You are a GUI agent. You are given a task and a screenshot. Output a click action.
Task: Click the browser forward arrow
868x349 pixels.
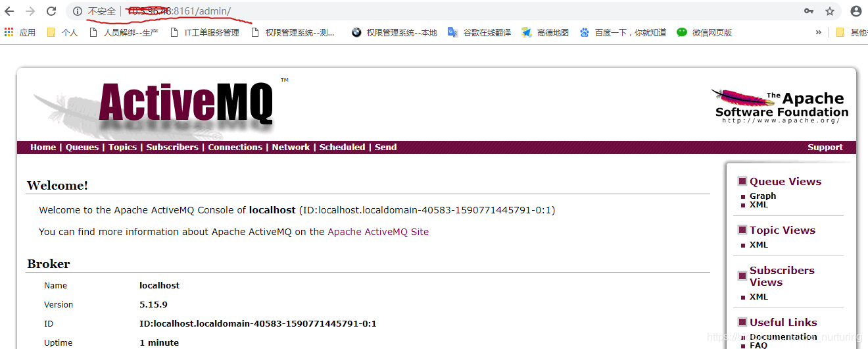click(x=30, y=11)
